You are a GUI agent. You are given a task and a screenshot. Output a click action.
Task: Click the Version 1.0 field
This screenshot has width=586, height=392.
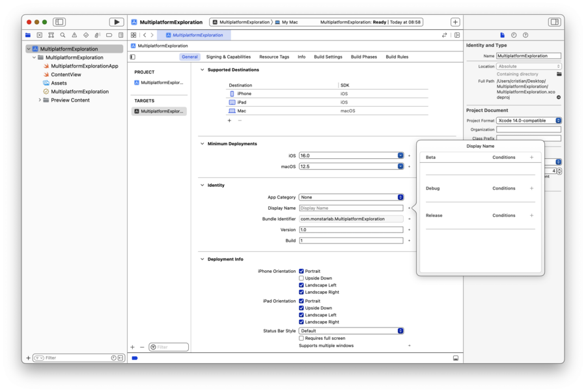coord(352,230)
